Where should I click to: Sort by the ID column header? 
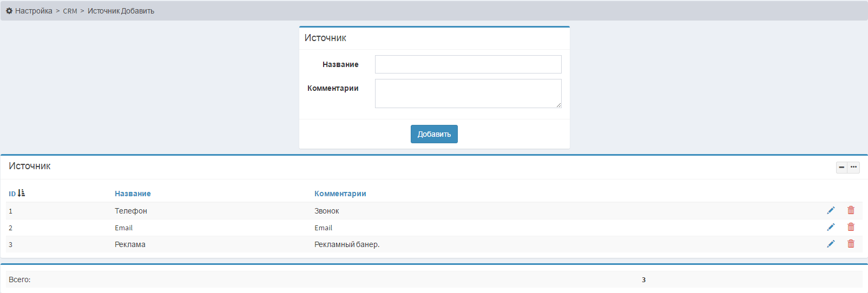(x=12, y=194)
